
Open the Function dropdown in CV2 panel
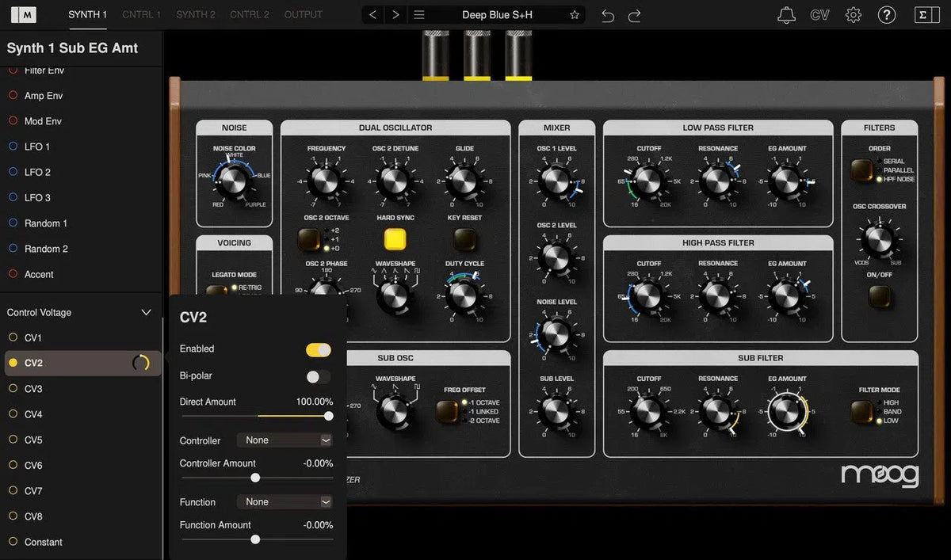284,501
